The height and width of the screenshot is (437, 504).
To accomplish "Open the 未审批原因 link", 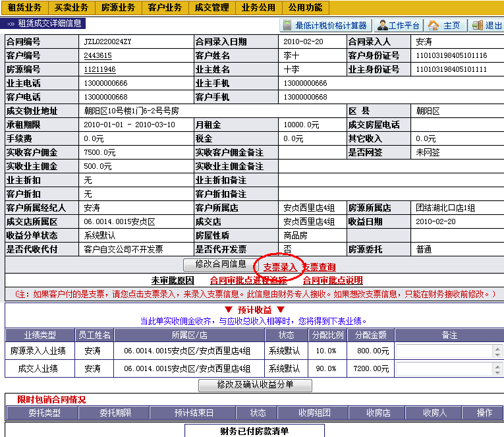I will pos(173,280).
